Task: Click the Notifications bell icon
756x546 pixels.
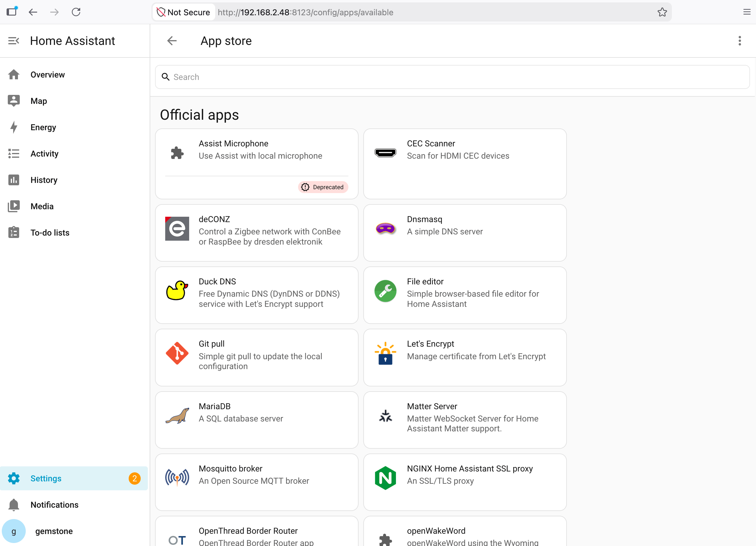Action: [14, 504]
